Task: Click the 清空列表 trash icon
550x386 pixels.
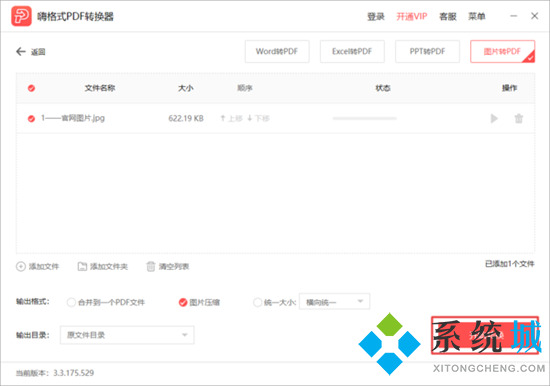Action: pyautogui.click(x=150, y=267)
